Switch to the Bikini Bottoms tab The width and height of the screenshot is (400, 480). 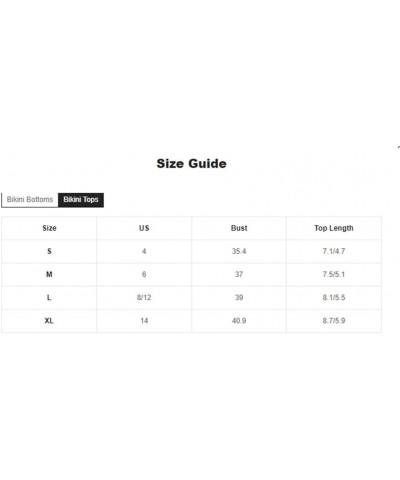pyautogui.click(x=30, y=200)
